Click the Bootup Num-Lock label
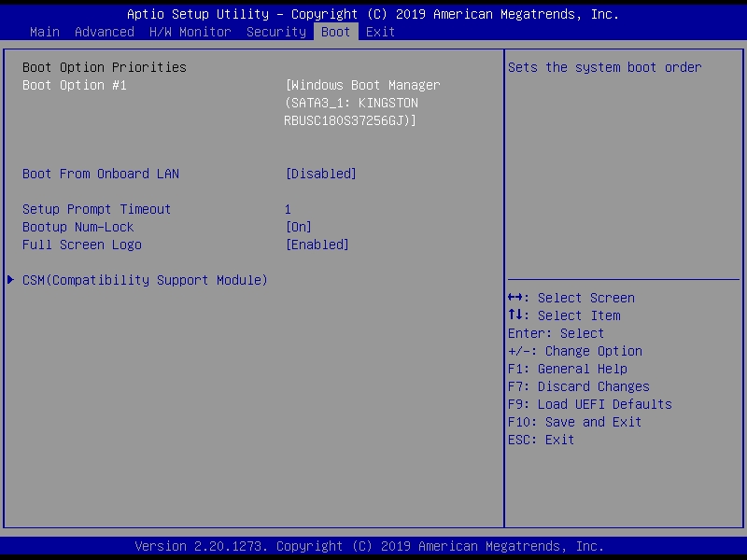 pos(78,227)
